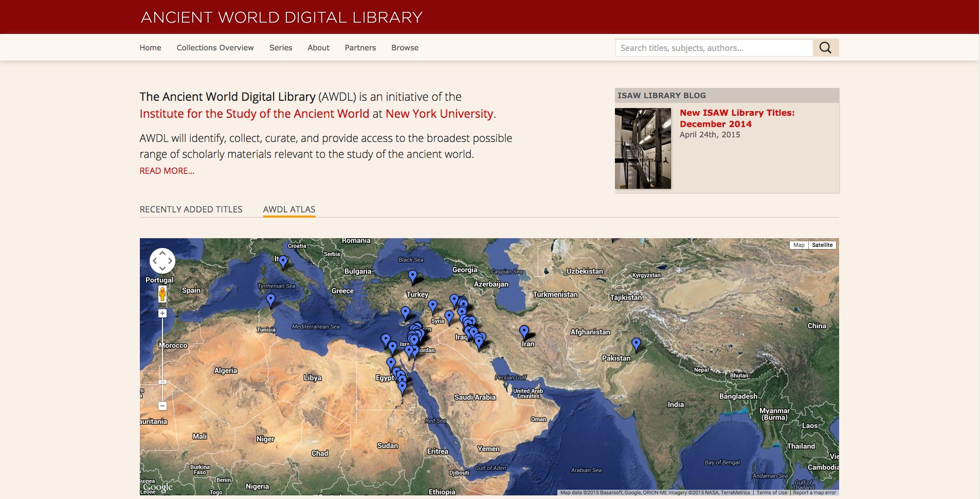Image resolution: width=980 pixels, height=499 pixels.
Task: Select the map marker in Pakistan
Action: coord(636,343)
